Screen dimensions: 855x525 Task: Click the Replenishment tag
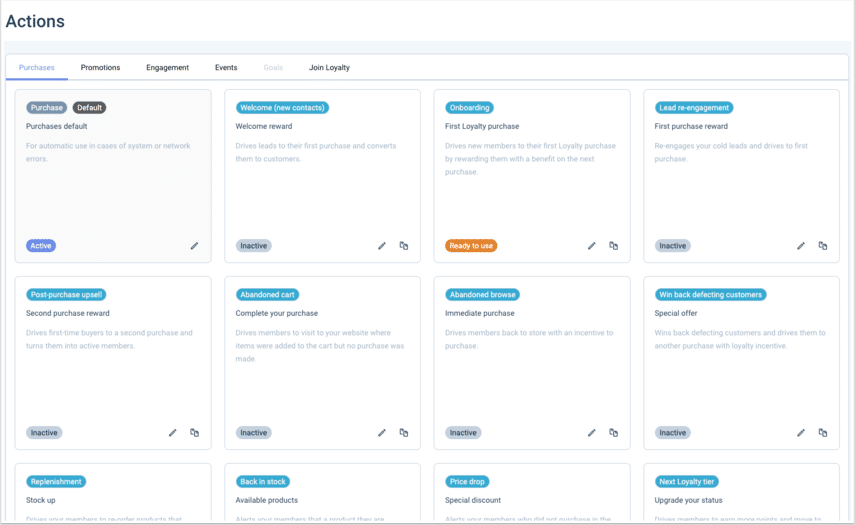(x=56, y=482)
